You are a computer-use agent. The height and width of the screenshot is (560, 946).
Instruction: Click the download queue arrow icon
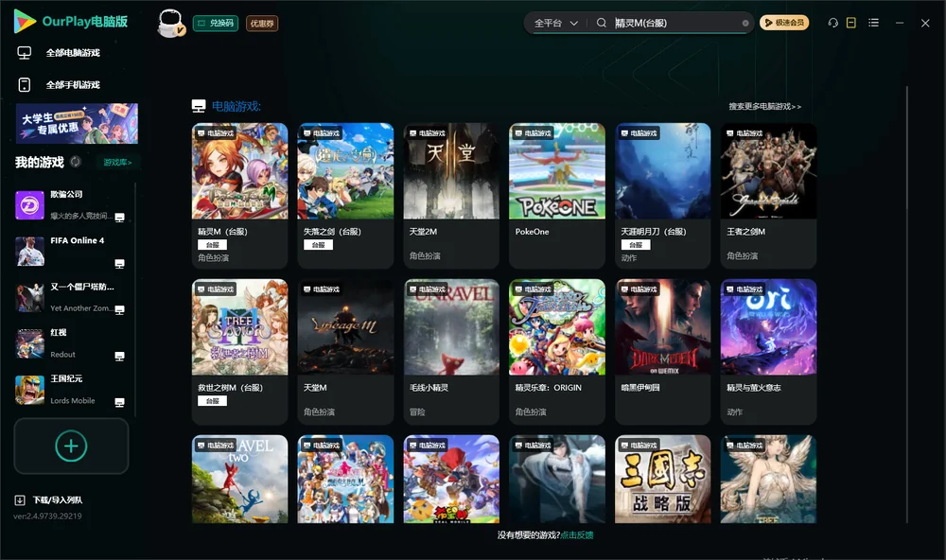(x=19, y=499)
